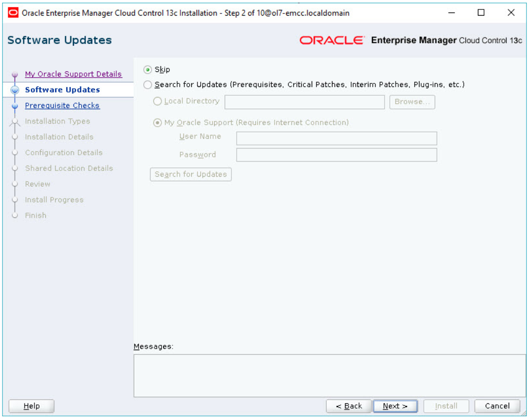Click the Configuration Details step label
Image resolution: width=530 pixels, height=420 pixels.
tap(64, 152)
